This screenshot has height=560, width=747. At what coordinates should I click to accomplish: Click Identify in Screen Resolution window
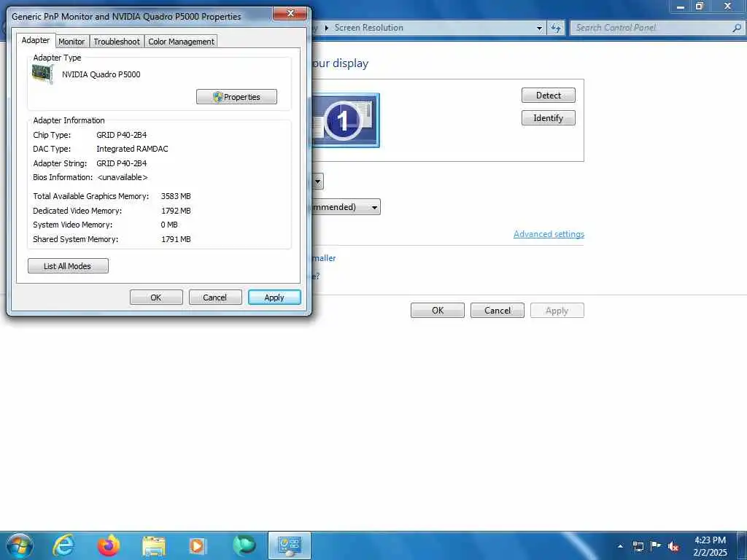coord(549,118)
